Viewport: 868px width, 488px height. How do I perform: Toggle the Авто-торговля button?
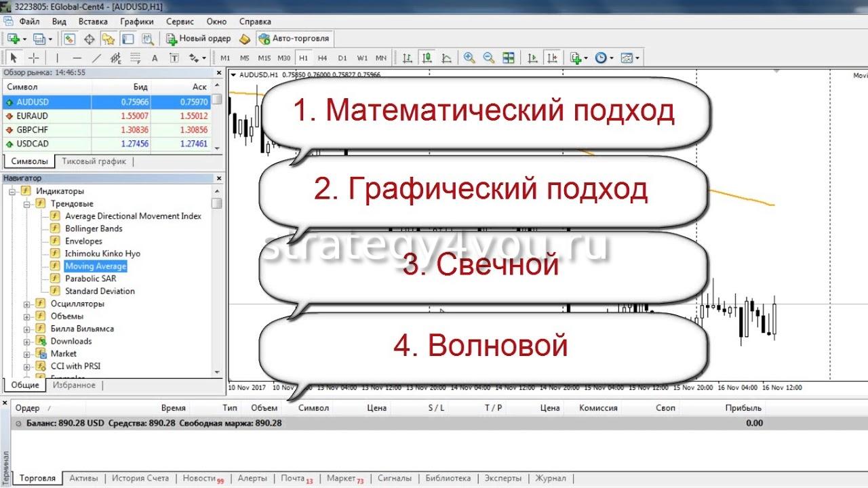click(x=294, y=39)
